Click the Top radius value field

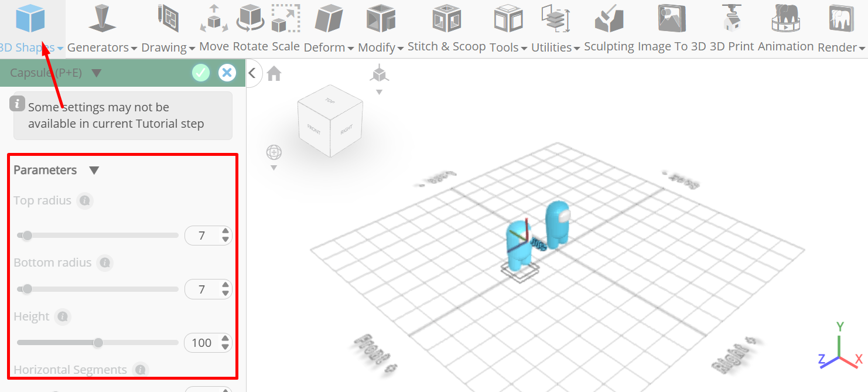(x=202, y=236)
